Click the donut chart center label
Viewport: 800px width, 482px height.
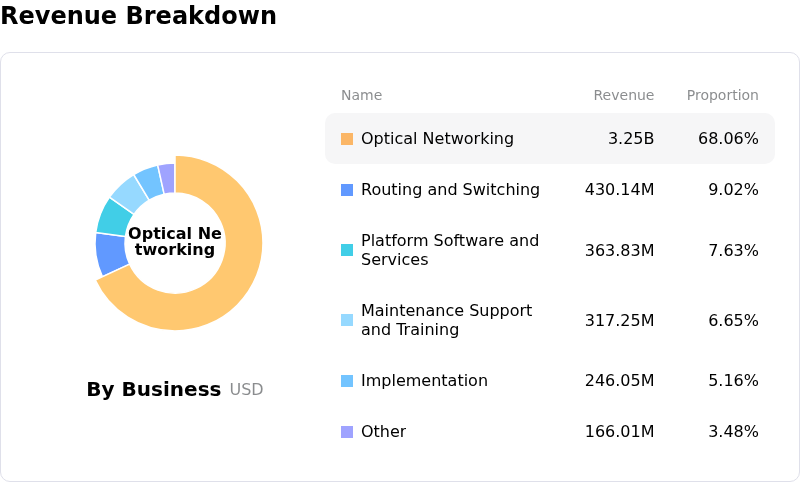[175, 242]
